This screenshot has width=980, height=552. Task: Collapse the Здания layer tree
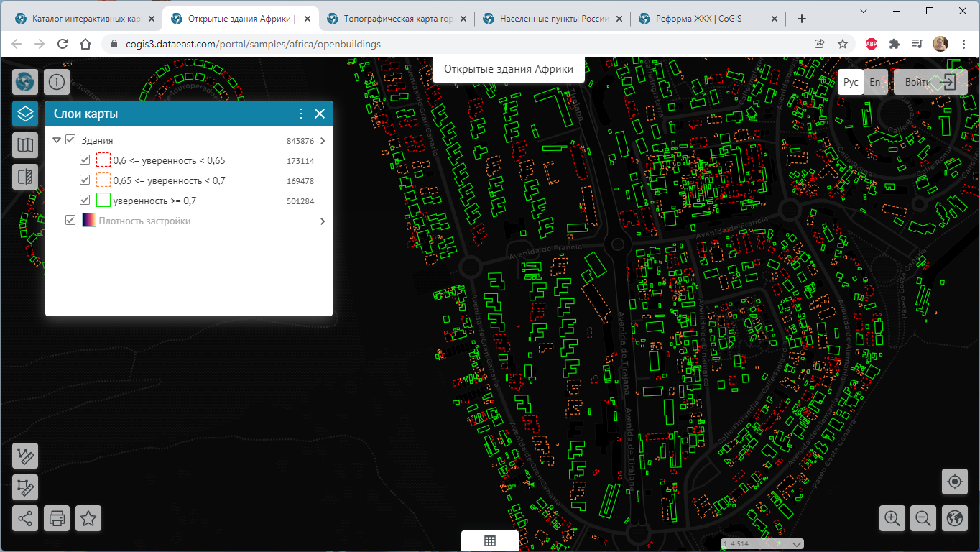(x=57, y=141)
